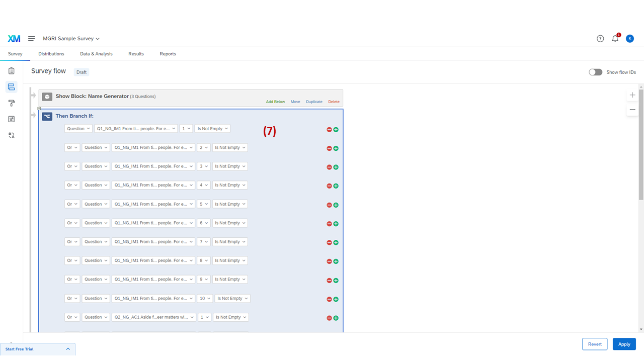
Task: Open the Translations language icon in sidebar
Action: (x=11, y=135)
